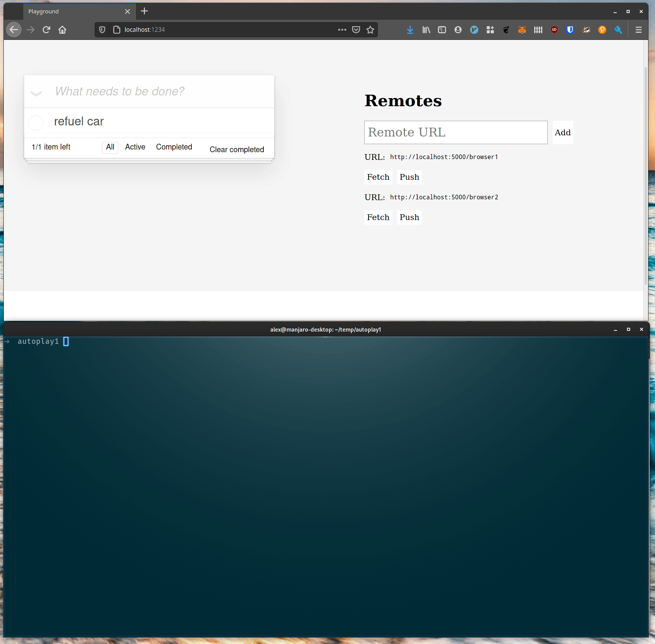Screen dimensions: 655x644
Task: Show site information page icon
Action: [x=117, y=30]
